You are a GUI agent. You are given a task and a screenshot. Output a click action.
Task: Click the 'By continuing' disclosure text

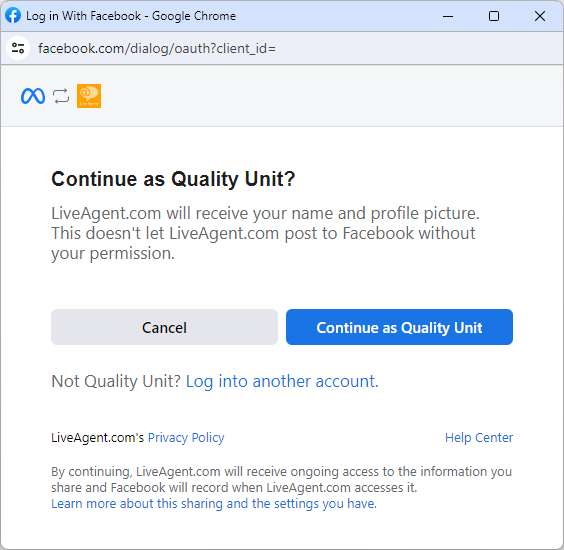click(x=282, y=479)
